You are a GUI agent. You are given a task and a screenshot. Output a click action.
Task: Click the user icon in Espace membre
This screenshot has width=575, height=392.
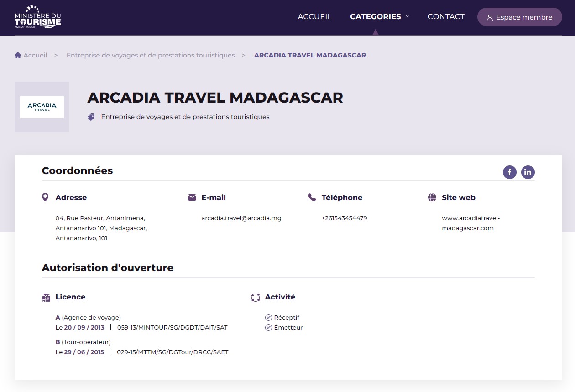(490, 17)
